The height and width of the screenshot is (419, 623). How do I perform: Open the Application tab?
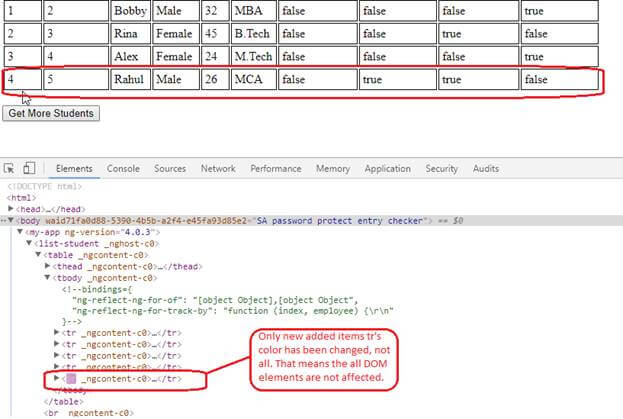click(388, 169)
